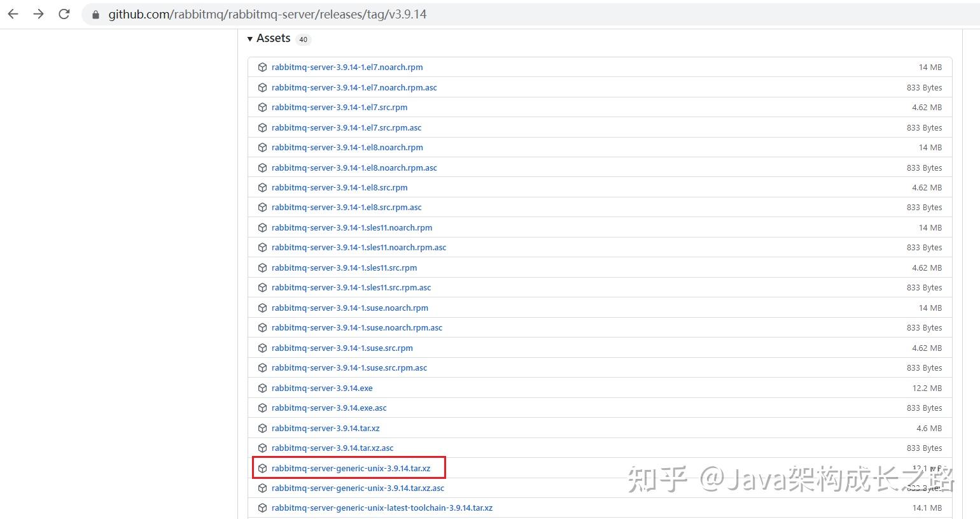Open rabbitmq-server-3.9.14.tar.xz.asc link
980x519 pixels.
pyautogui.click(x=333, y=448)
